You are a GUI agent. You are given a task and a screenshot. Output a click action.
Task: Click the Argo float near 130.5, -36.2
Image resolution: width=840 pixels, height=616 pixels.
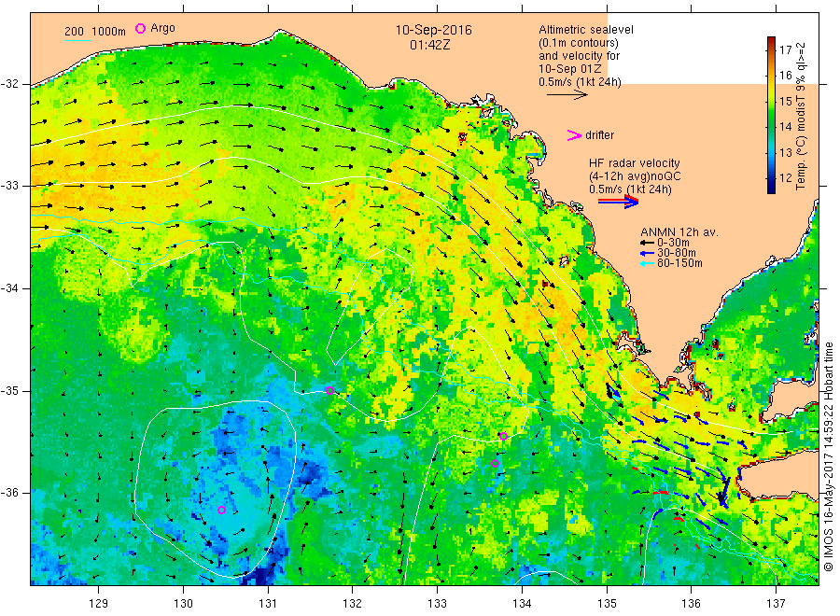[221, 510]
